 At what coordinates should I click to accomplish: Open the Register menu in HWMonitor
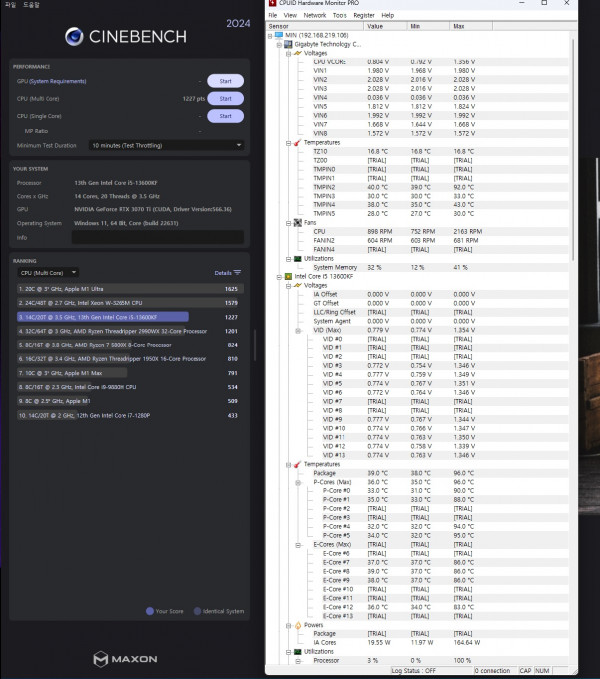point(364,15)
